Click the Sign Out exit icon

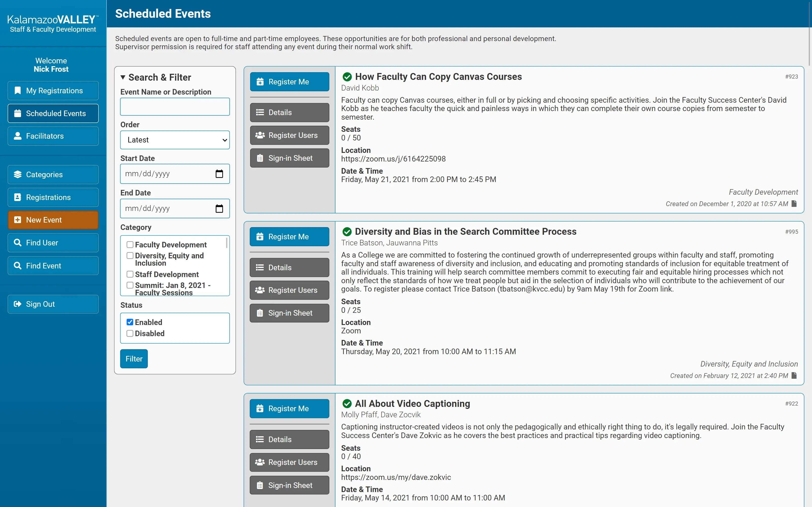pos(18,304)
